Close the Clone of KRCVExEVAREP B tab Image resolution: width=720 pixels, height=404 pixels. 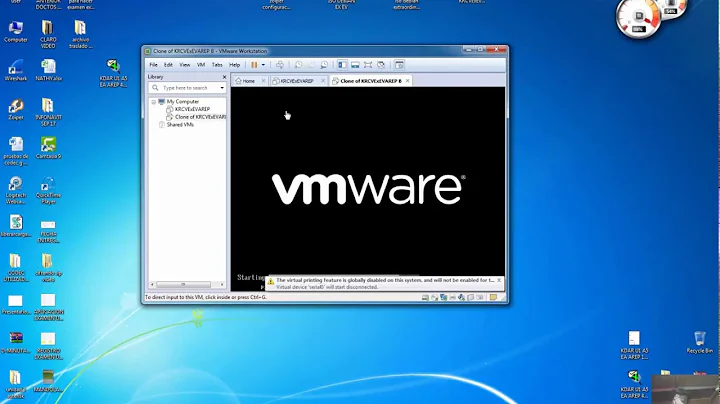[407, 81]
